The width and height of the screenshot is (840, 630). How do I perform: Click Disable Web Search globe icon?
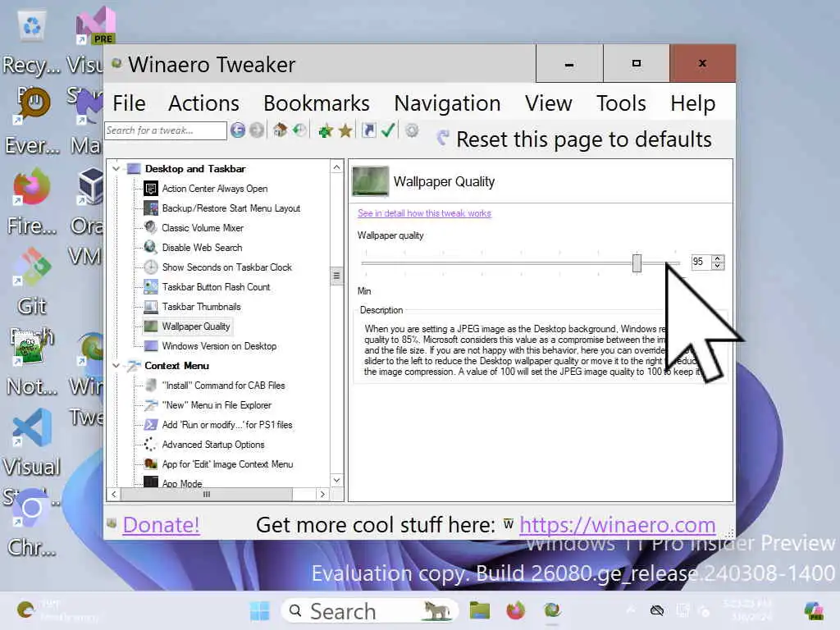[x=151, y=248]
